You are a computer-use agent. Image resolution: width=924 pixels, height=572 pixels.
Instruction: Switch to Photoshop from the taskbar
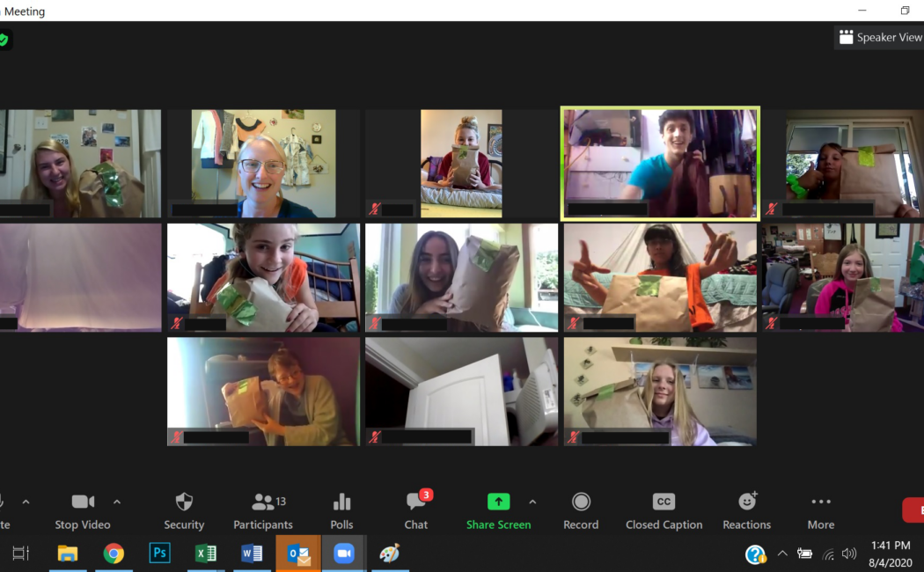point(159,553)
